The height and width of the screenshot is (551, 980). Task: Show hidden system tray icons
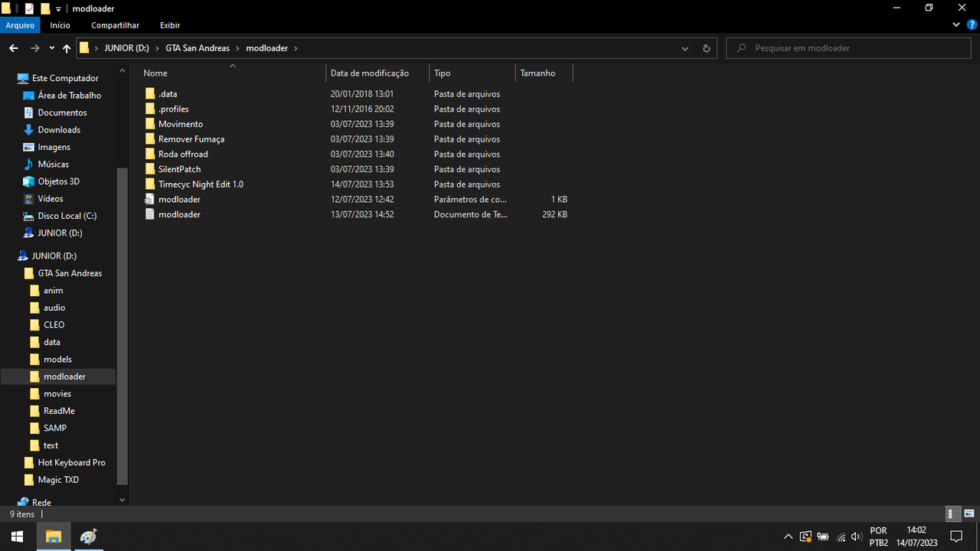pos(788,536)
